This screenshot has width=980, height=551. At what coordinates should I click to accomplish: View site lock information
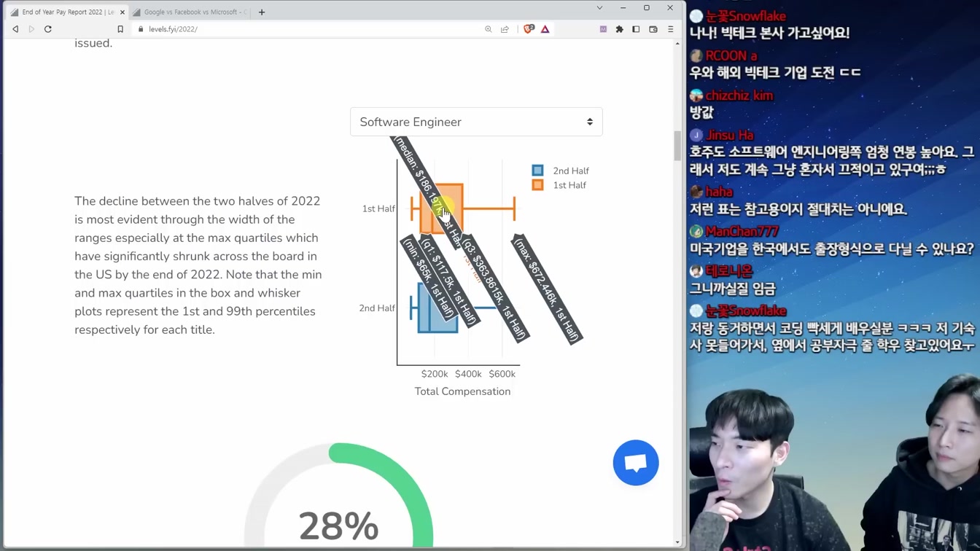coord(141,29)
